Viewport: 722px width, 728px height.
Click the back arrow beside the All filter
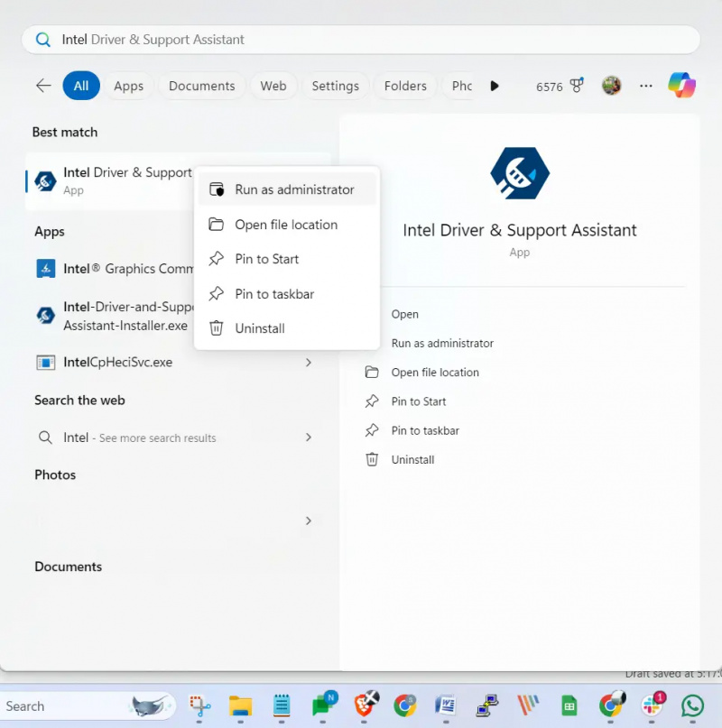pos(43,86)
